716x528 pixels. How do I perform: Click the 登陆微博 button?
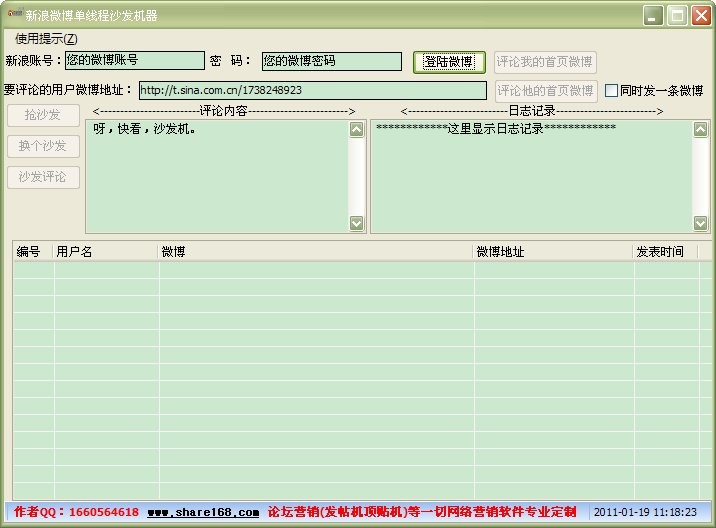tap(449, 62)
